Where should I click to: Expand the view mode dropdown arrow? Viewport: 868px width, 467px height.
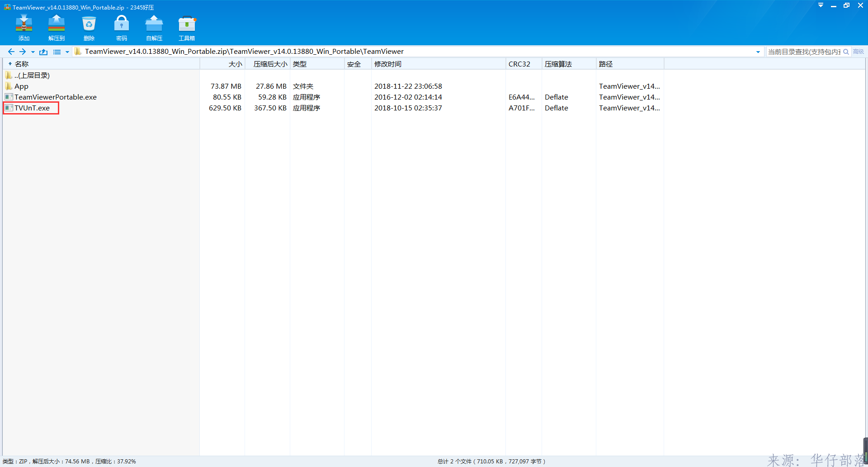click(x=67, y=52)
